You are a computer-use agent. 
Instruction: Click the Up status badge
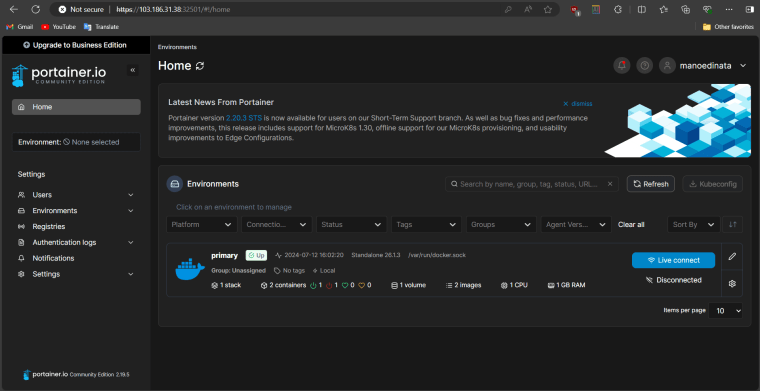pos(256,255)
